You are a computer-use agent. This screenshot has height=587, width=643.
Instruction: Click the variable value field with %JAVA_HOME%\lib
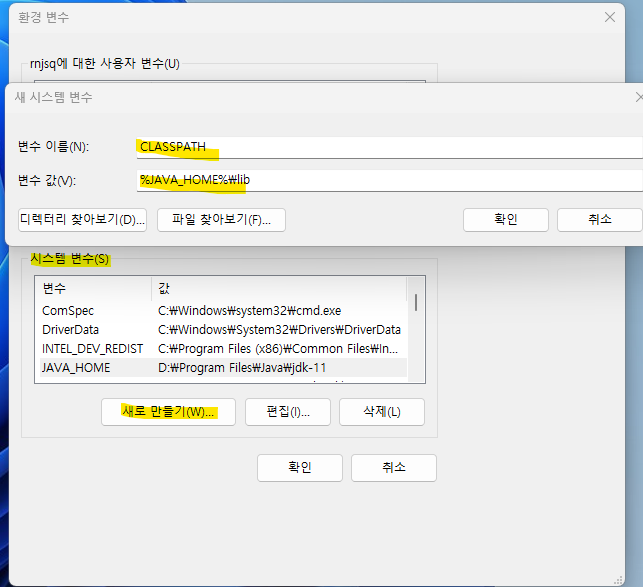pos(390,180)
